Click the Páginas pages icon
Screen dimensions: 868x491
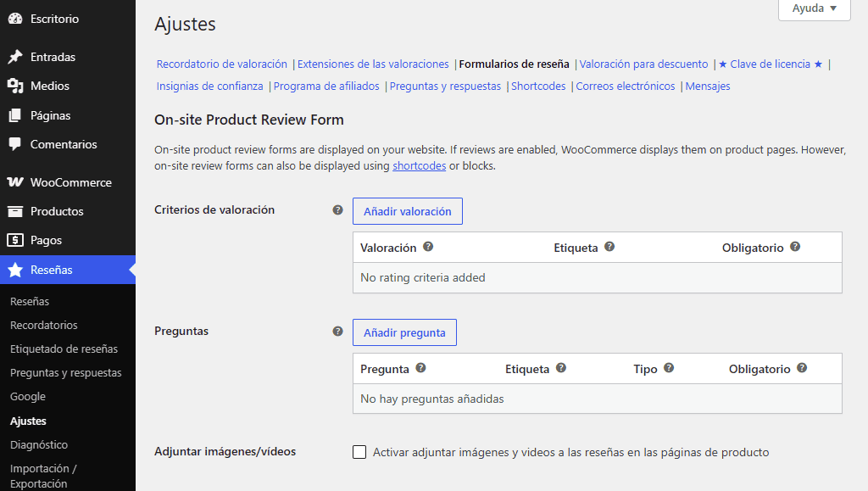point(15,115)
